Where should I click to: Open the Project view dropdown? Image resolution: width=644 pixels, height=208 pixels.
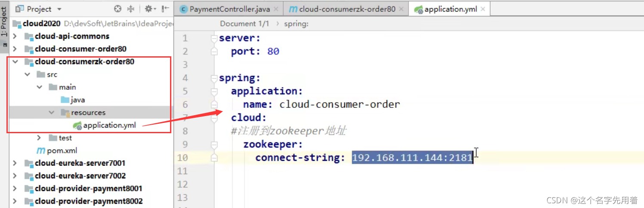59,9
